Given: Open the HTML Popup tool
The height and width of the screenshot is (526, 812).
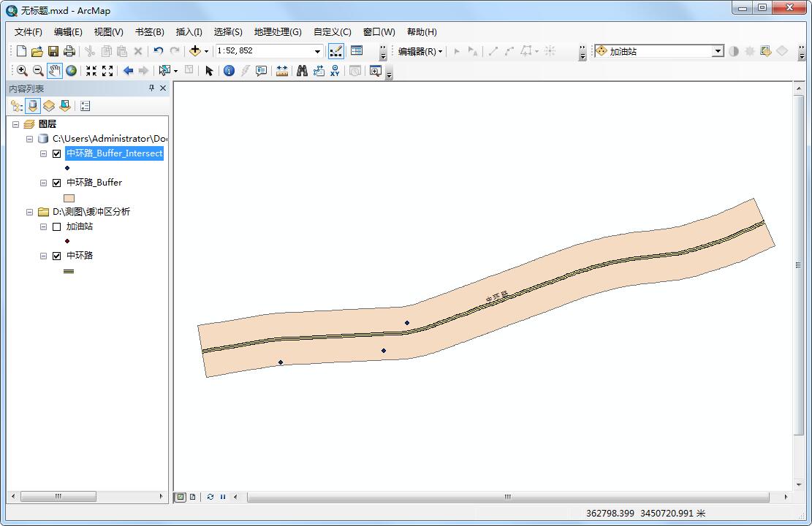Looking at the screenshot, I should (262, 70).
